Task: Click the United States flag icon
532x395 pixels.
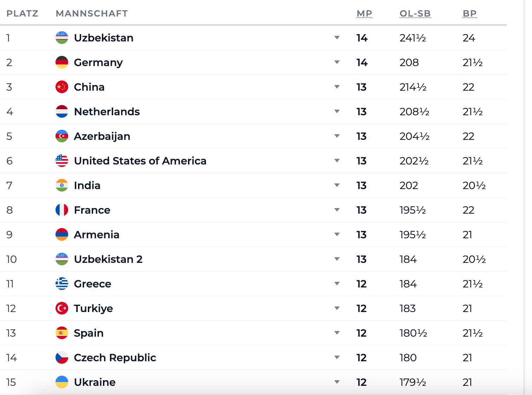Action: coord(62,161)
